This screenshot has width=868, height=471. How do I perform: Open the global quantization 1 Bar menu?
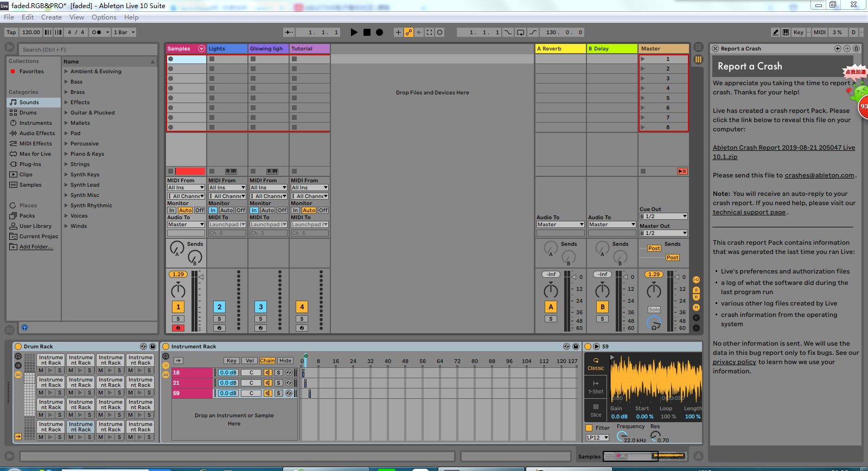[124, 33]
